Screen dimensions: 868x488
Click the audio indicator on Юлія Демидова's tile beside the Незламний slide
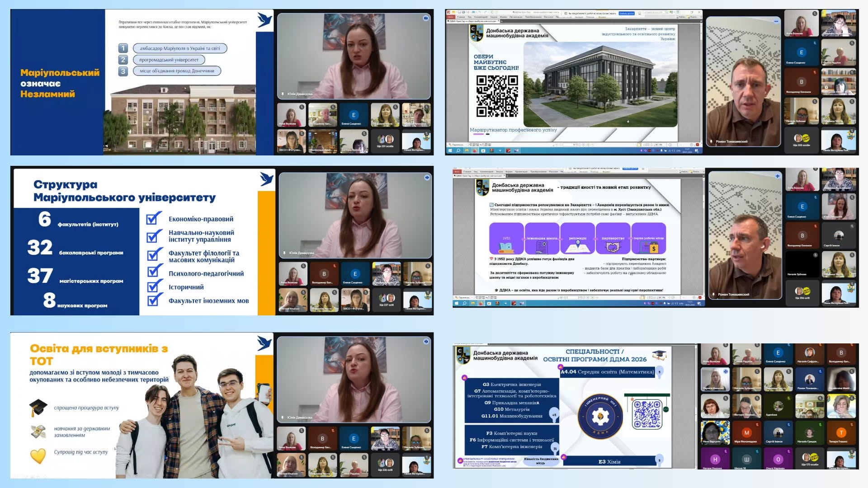(425, 18)
